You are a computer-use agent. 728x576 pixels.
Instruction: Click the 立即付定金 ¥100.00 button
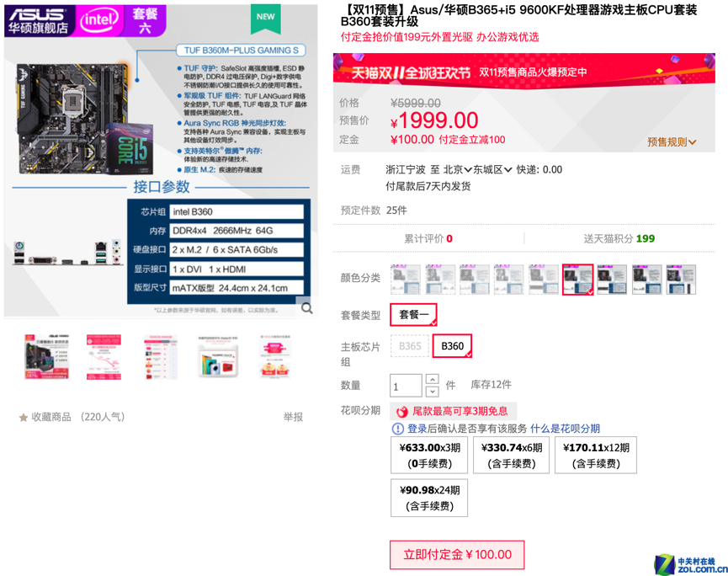tap(457, 555)
